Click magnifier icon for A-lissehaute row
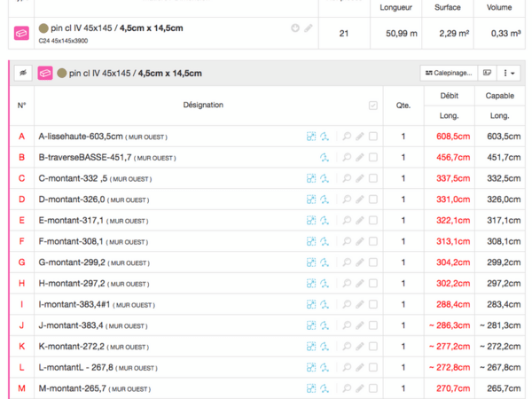 tap(347, 137)
